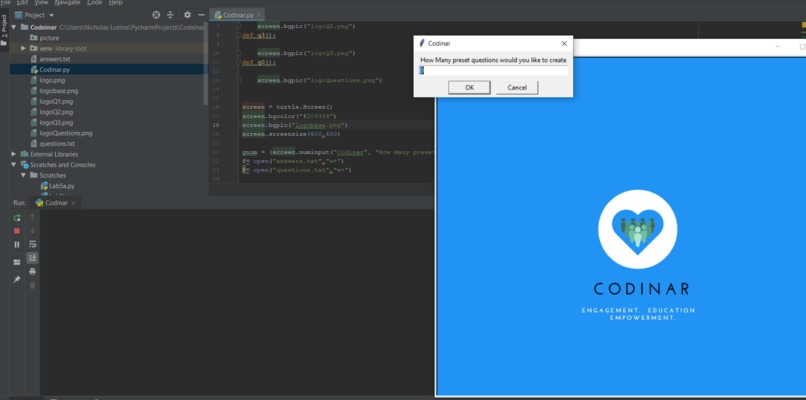Collapse the Scratches folder
This screenshot has width=806, height=400.
[23, 175]
